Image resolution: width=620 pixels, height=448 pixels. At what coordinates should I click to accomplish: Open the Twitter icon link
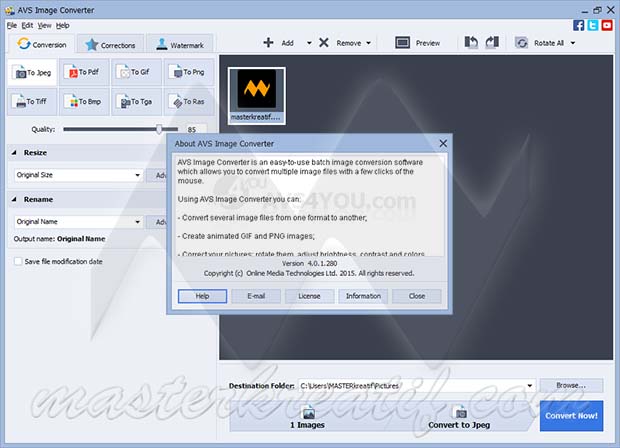593,25
